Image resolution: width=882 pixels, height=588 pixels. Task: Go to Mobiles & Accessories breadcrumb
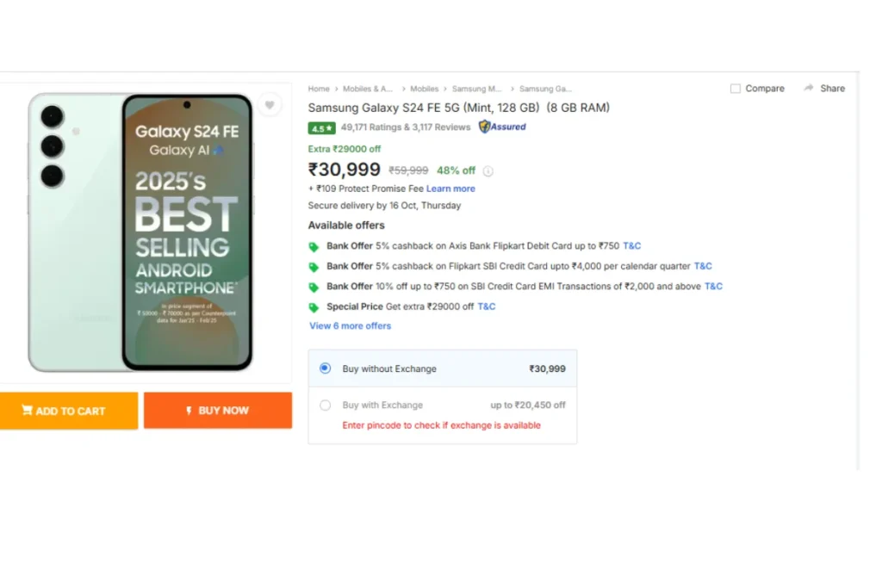click(x=368, y=89)
